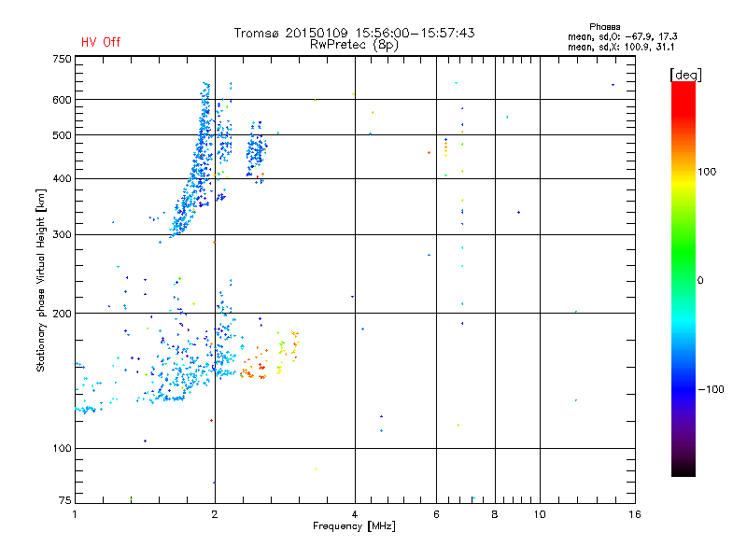
Task: Click the colorbar label -100
Action: (712, 389)
